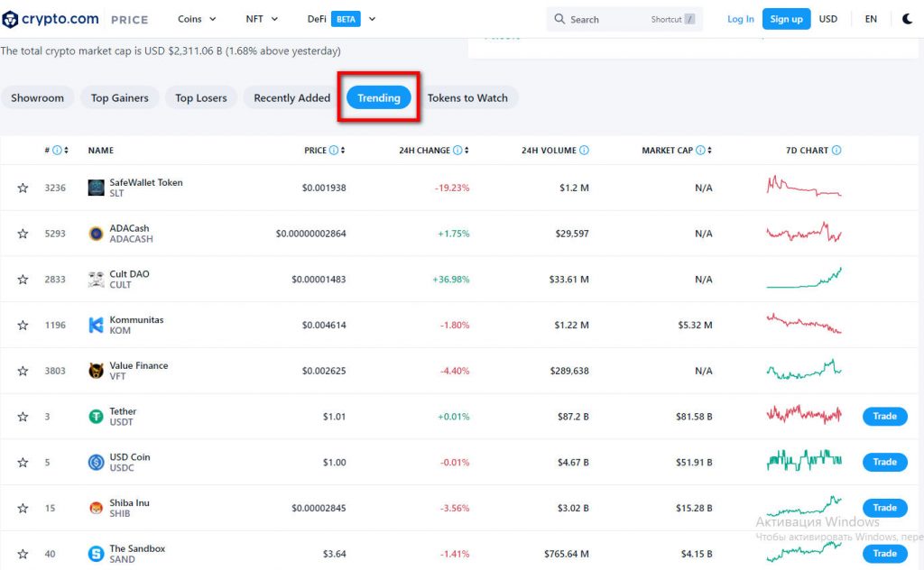Screen dimensions: 924x570
Task: Click the PRICE site label
Action: pos(130,20)
